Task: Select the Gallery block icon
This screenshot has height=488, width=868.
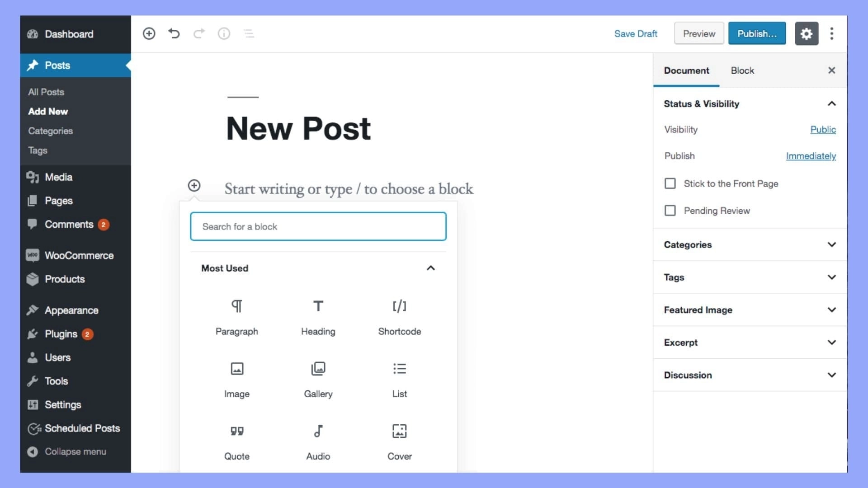Action: (x=318, y=369)
